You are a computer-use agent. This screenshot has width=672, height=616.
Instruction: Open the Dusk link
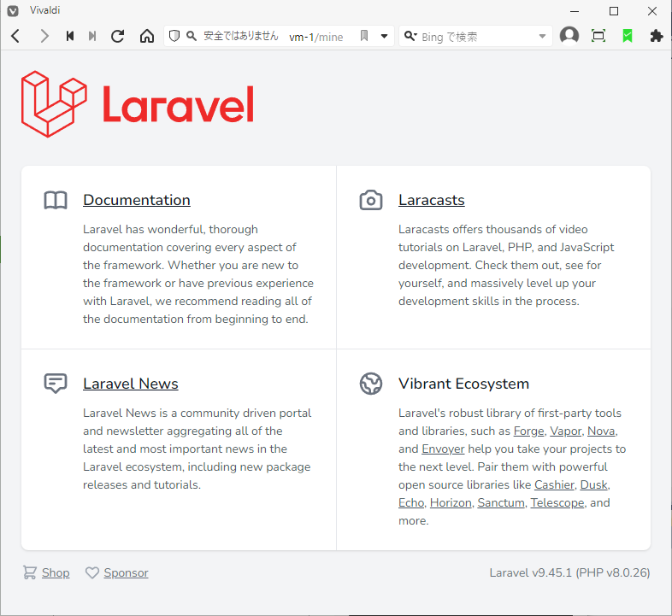coord(594,485)
